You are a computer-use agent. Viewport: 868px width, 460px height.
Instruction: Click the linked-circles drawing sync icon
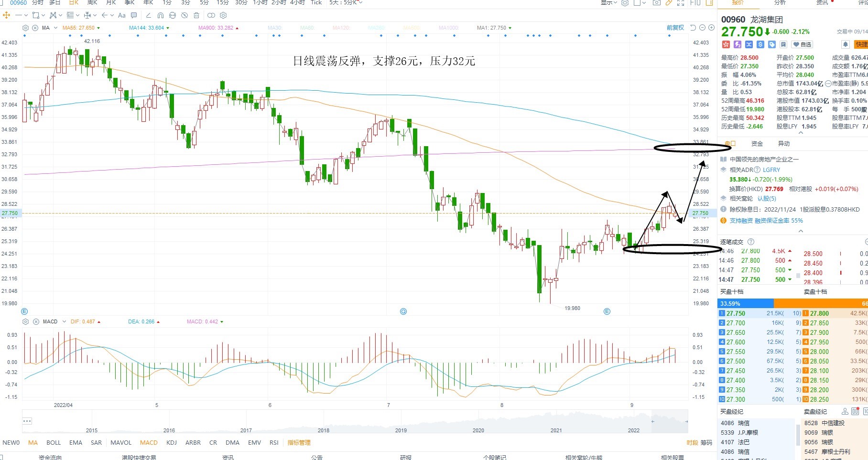[211, 15]
